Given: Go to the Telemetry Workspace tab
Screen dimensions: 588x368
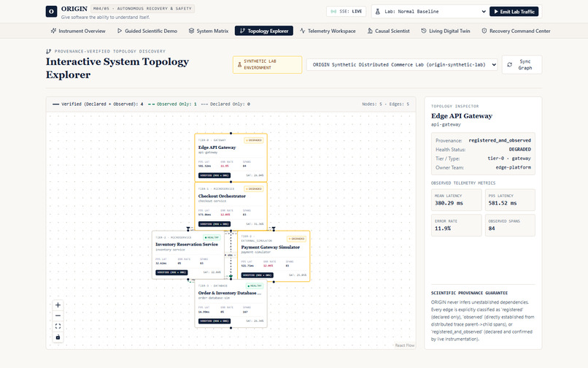Looking at the screenshot, I should 328,31.
